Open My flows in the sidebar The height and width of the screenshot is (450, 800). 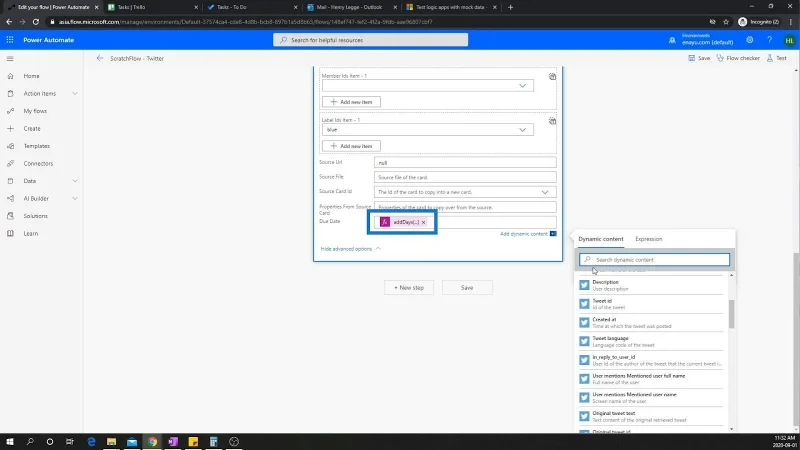(35, 111)
